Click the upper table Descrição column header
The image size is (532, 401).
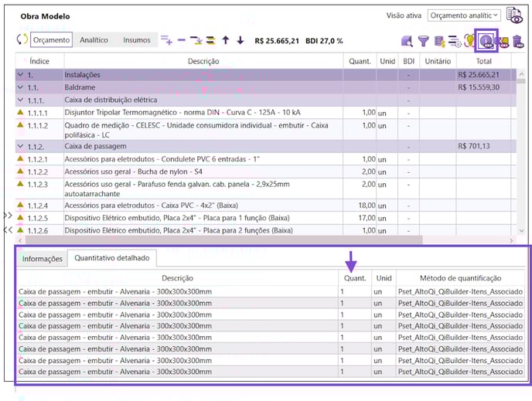pos(203,61)
